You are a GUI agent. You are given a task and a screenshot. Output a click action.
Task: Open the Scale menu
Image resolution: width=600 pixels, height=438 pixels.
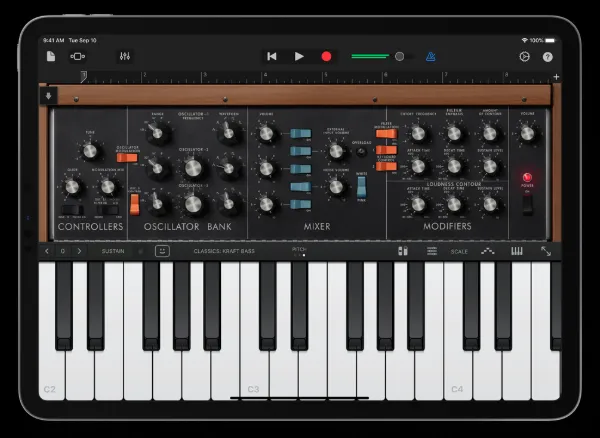coord(459,251)
